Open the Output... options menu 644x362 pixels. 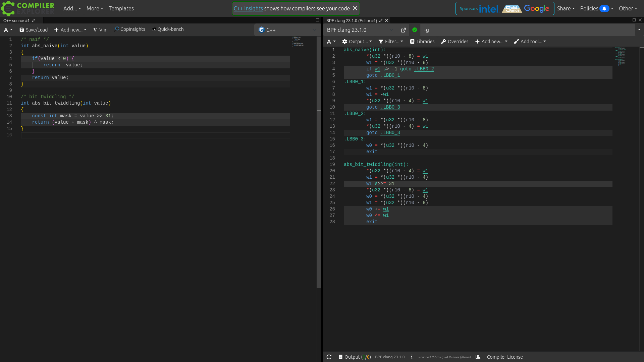(357, 42)
